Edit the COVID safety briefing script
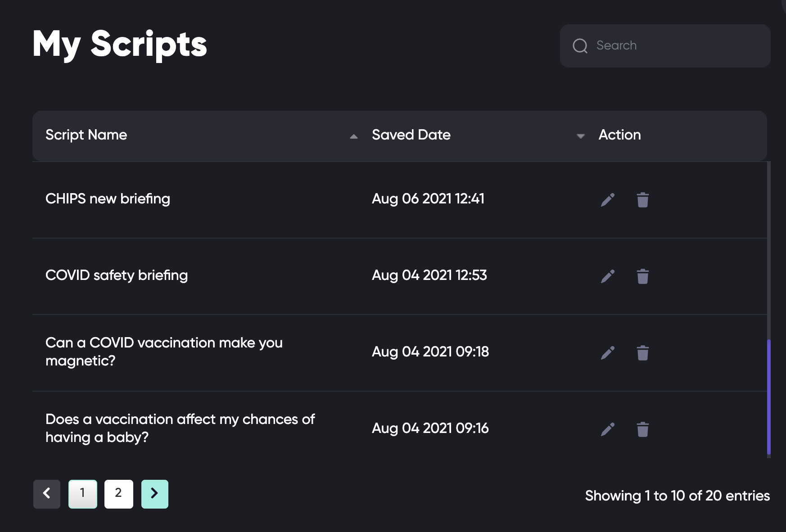This screenshot has width=786, height=532. pyautogui.click(x=608, y=276)
